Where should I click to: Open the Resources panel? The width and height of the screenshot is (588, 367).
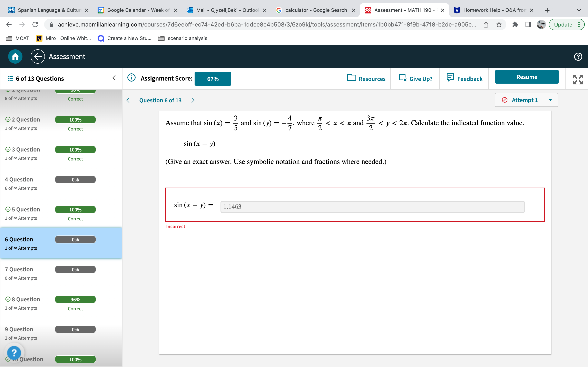coord(366,78)
